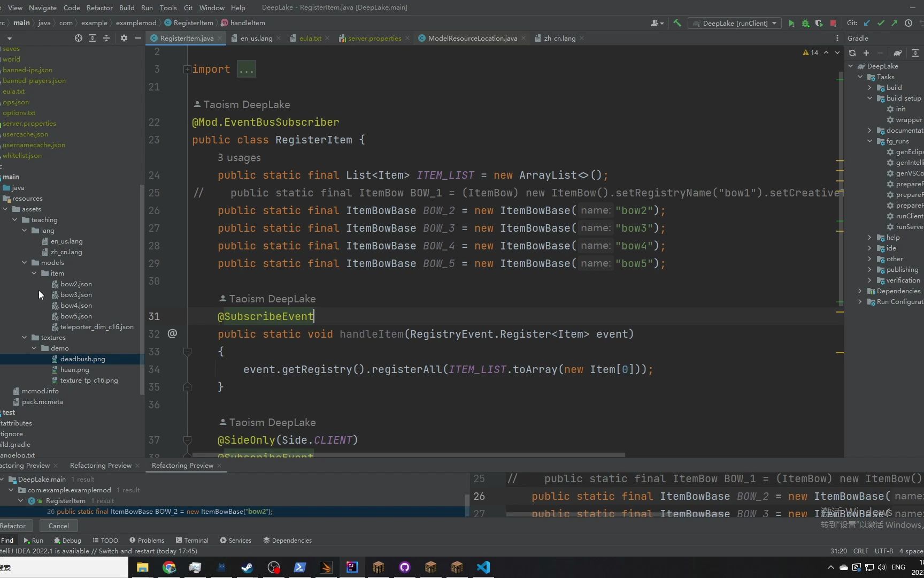Click the Do Refactor button

(x=14, y=526)
